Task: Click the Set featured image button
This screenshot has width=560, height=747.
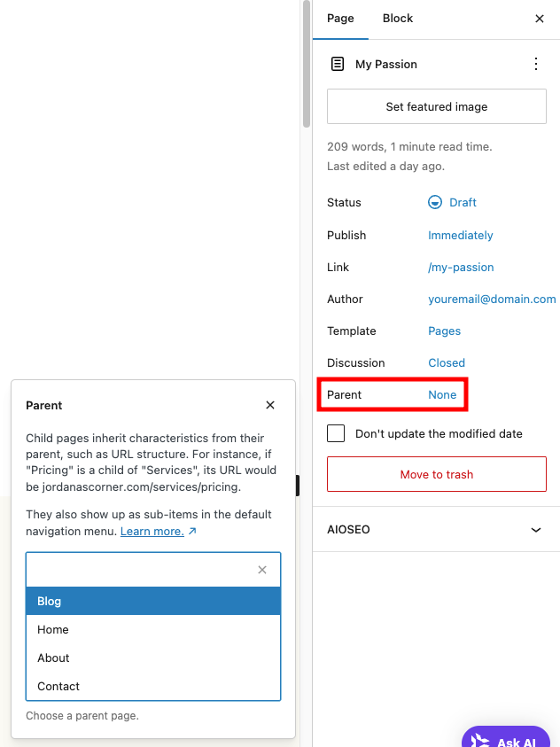Action: click(x=436, y=105)
